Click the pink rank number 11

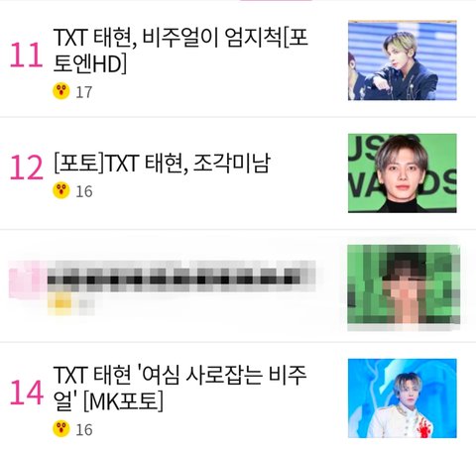pyautogui.click(x=27, y=56)
